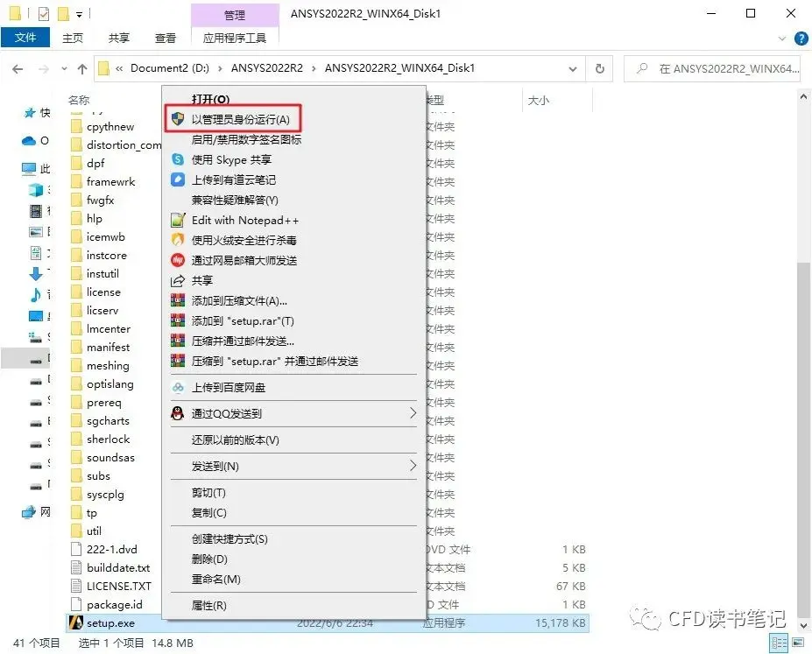Image resolution: width=812 pixels, height=654 pixels.
Task: Click OneDrive cloud icon in navigation pane
Action: point(29,141)
